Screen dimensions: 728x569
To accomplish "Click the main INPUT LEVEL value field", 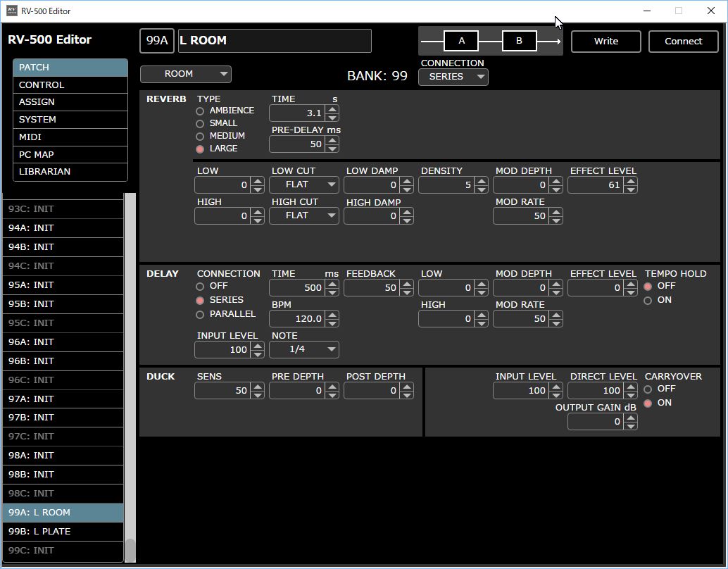I will 522,391.
